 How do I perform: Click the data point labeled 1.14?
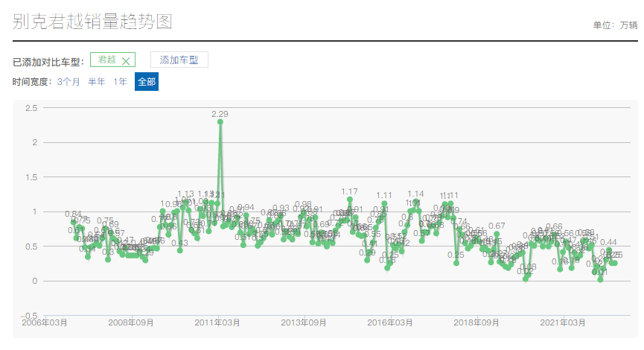pyautogui.click(x=415, y=202)
